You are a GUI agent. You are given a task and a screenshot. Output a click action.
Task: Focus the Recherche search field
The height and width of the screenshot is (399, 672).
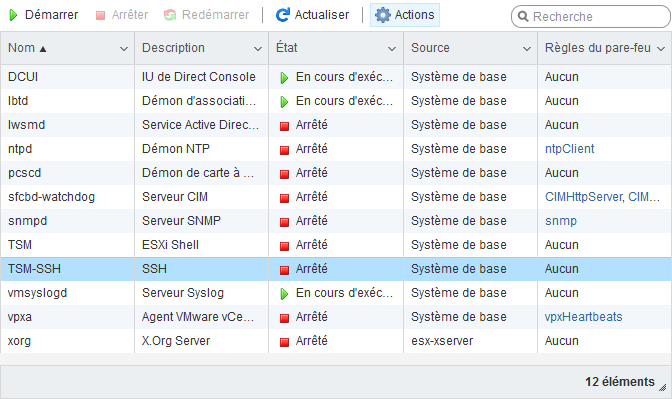click(591, 17)
